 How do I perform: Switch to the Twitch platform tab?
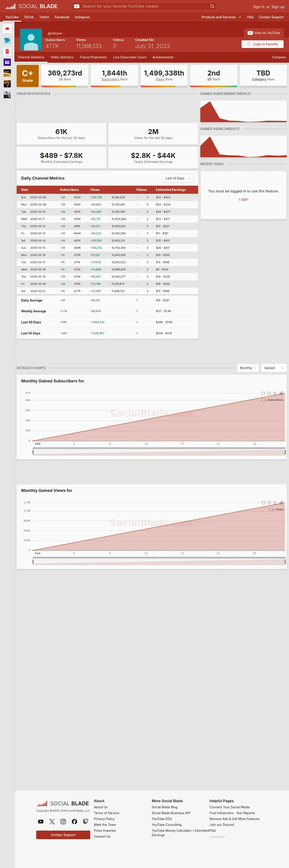coord(44,17)
